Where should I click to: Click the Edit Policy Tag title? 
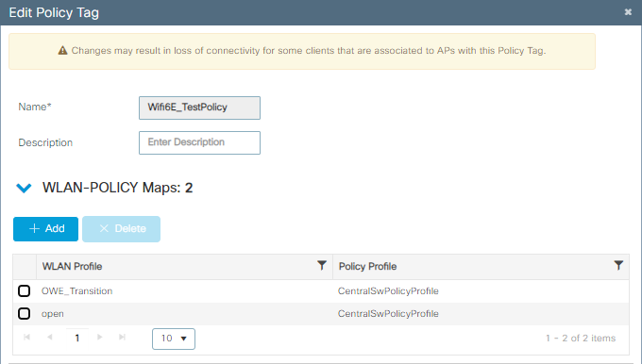[x=54, y=12]
